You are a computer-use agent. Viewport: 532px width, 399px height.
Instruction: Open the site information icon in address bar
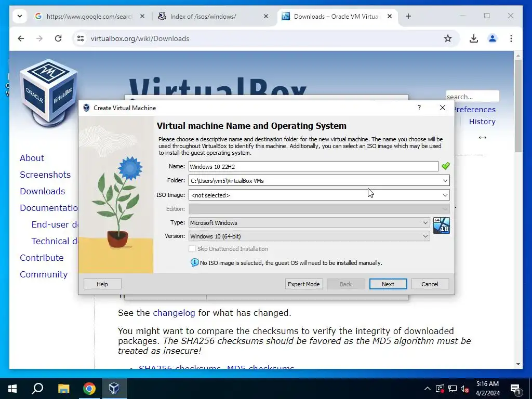(81, 38)
